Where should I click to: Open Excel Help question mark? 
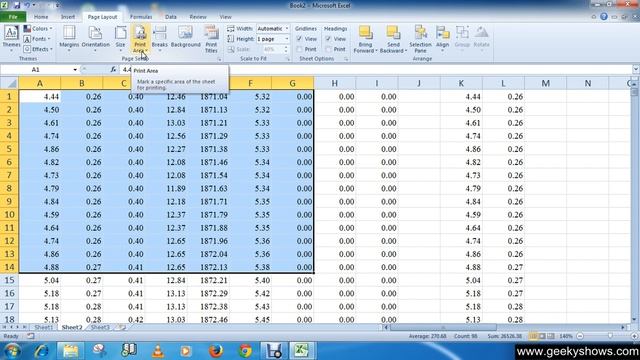pyautogui.click(x=604, y=17)
